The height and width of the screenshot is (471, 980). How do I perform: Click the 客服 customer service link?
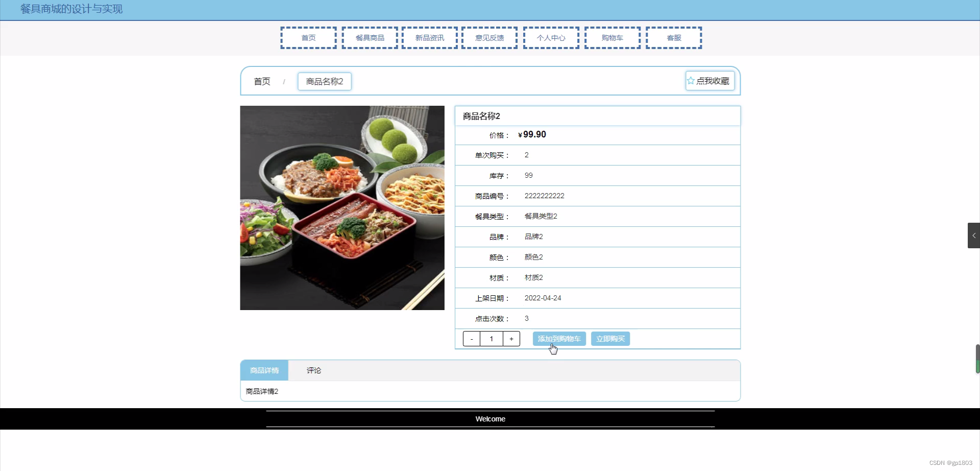point(674,37)
